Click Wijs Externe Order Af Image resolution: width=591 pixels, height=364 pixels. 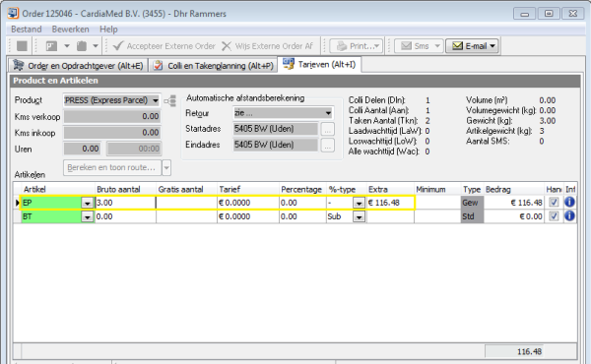(x=268, y=46)
